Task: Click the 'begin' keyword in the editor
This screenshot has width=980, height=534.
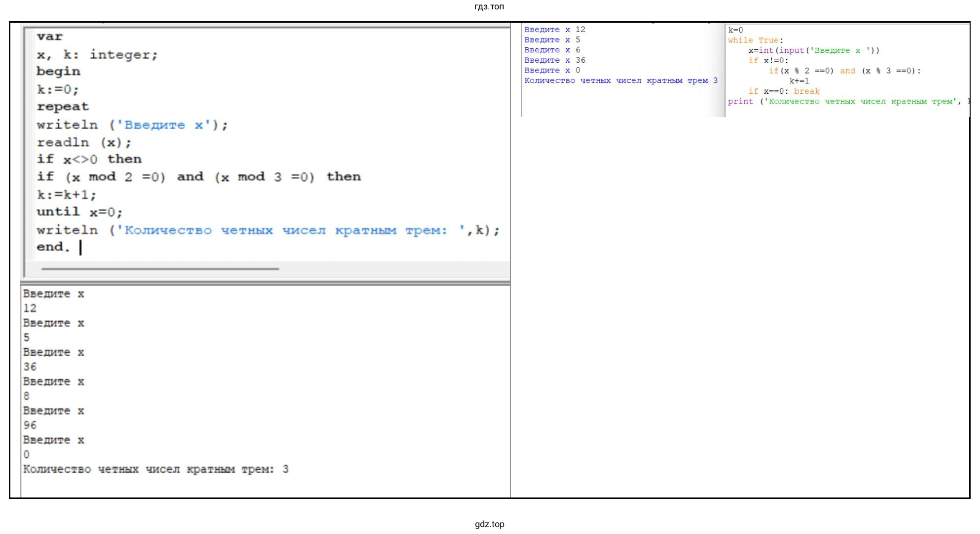Action: (58, 71)
